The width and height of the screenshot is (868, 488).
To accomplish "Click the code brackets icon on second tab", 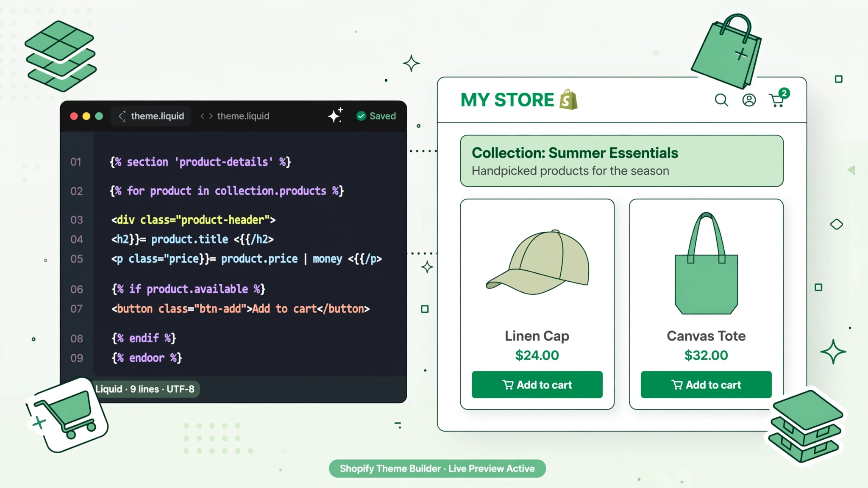I will [206, 116].
